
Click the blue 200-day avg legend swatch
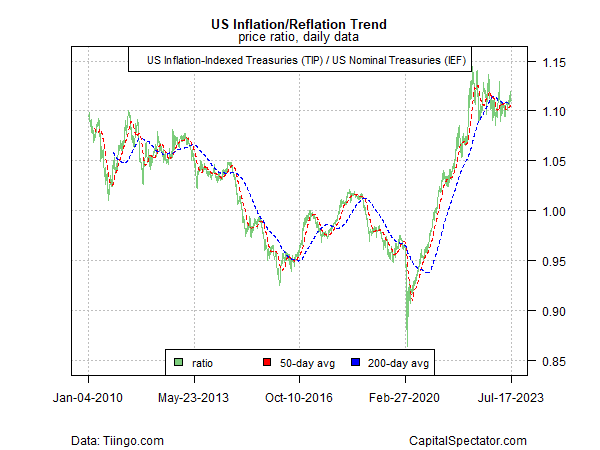[x=355, y=362]
